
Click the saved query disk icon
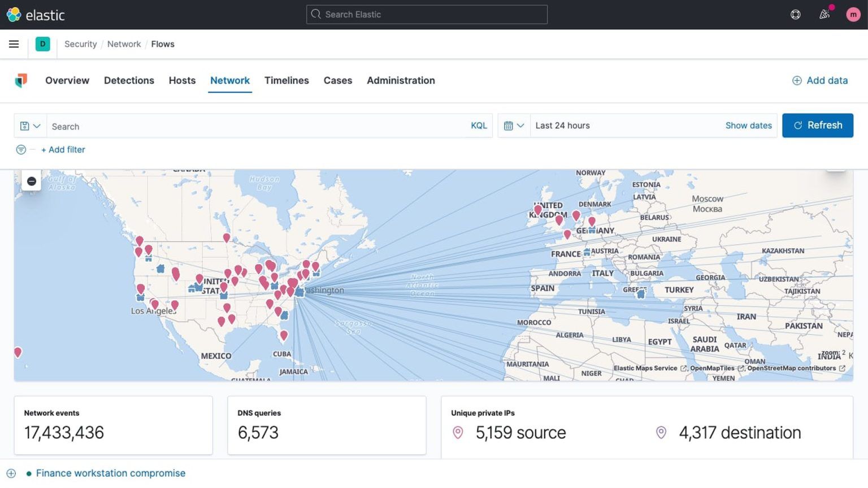25,126
